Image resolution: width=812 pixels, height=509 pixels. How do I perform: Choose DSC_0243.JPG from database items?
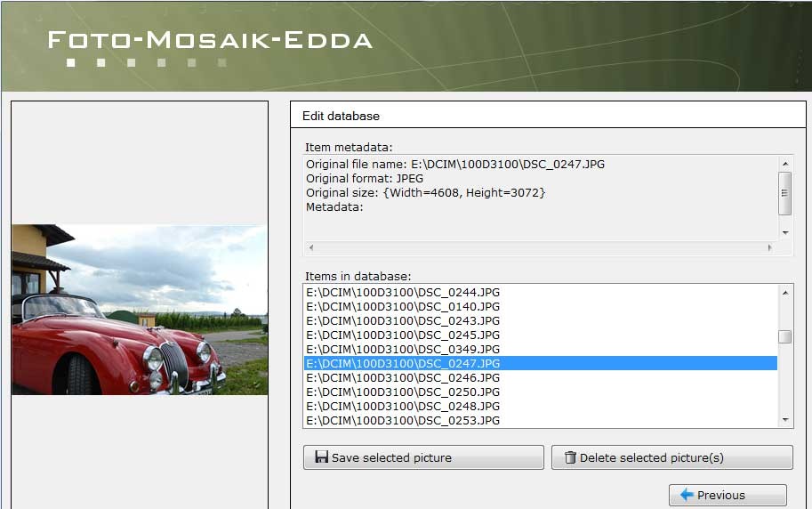403,320
